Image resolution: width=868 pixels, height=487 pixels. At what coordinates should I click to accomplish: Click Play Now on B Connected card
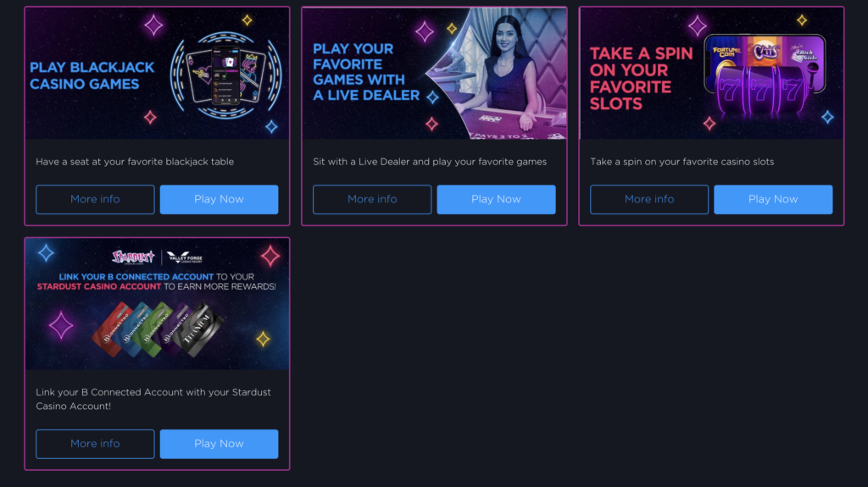coord(219,444)
